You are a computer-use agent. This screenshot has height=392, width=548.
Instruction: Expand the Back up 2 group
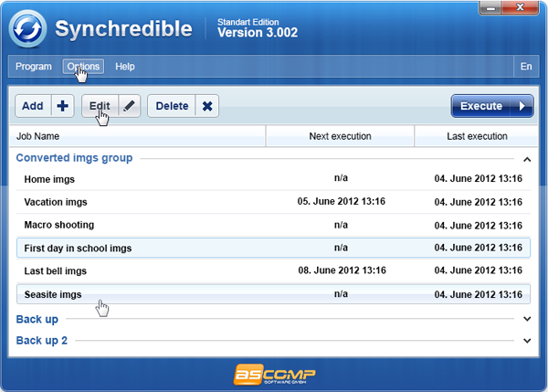pyautogui.click(x=526, y=341)
